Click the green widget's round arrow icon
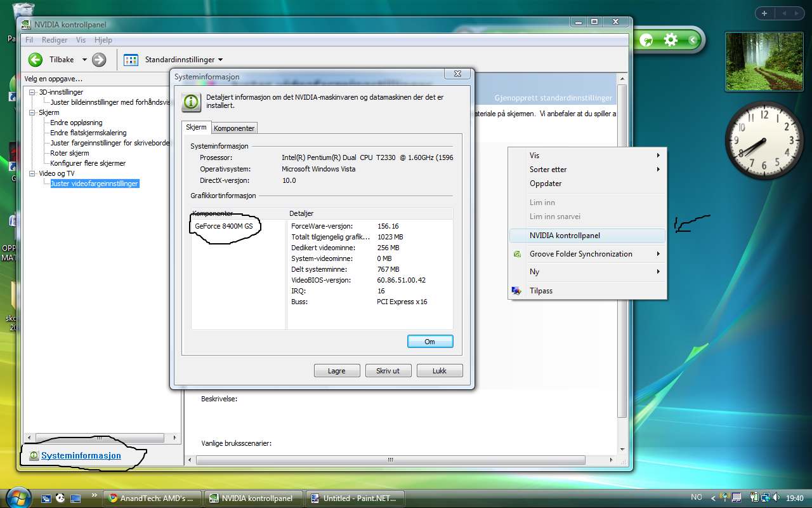 646,40
